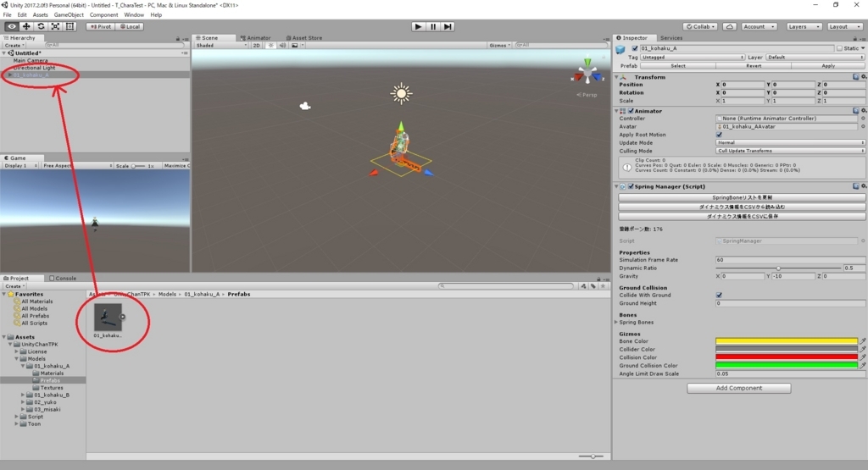This screenshot has height=470, width=868.
Task: Open the Tag dropdown
Action: coord(693,57)
